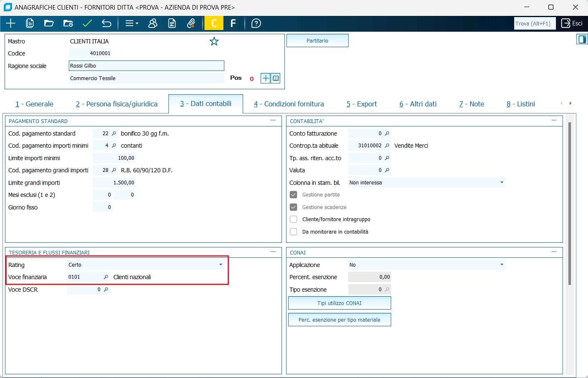Click the open folder toolbar icon
The height and width of the screenshot is (378, 588).
click(x=49, y=23)
